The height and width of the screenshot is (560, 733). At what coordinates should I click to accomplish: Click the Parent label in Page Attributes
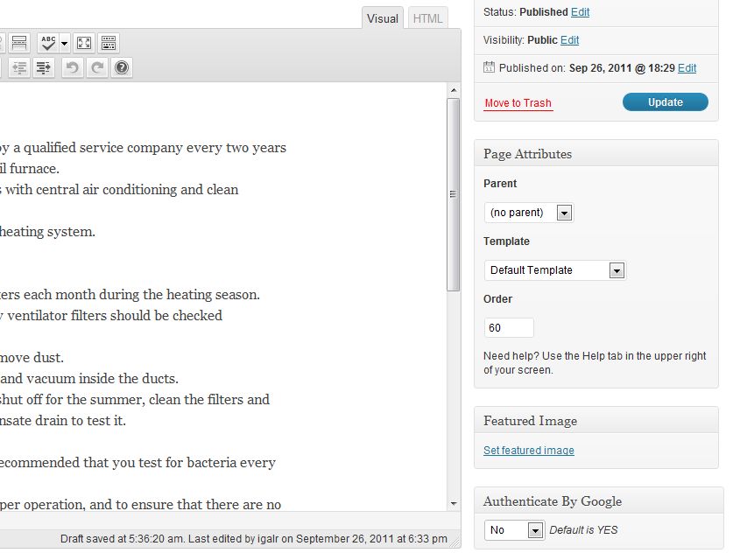(500, 184)
